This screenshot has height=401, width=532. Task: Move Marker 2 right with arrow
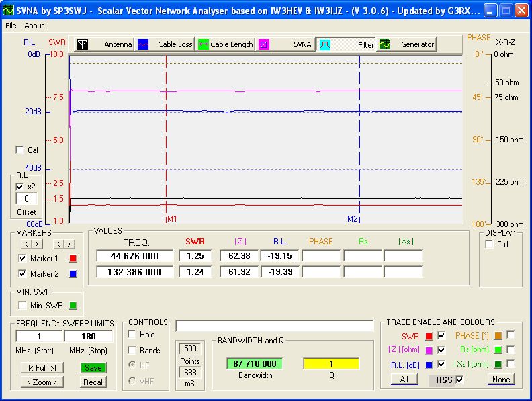[70, 244]
